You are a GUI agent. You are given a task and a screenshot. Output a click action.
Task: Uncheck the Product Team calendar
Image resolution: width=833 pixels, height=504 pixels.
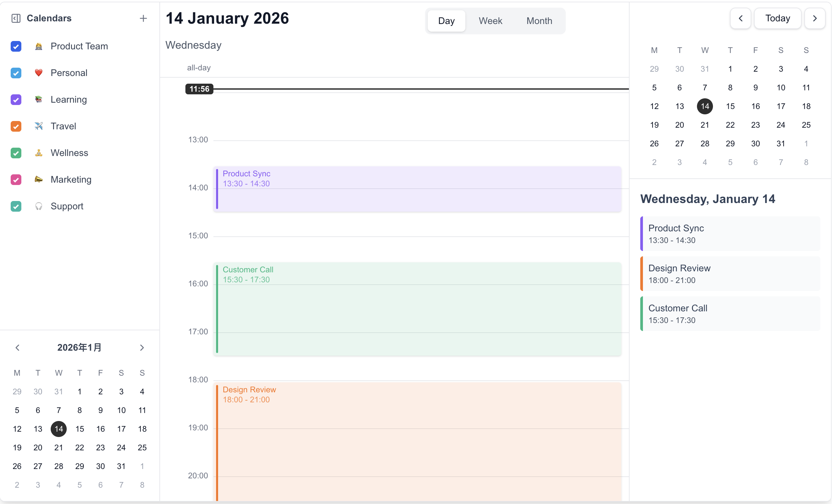pos(16,46)
